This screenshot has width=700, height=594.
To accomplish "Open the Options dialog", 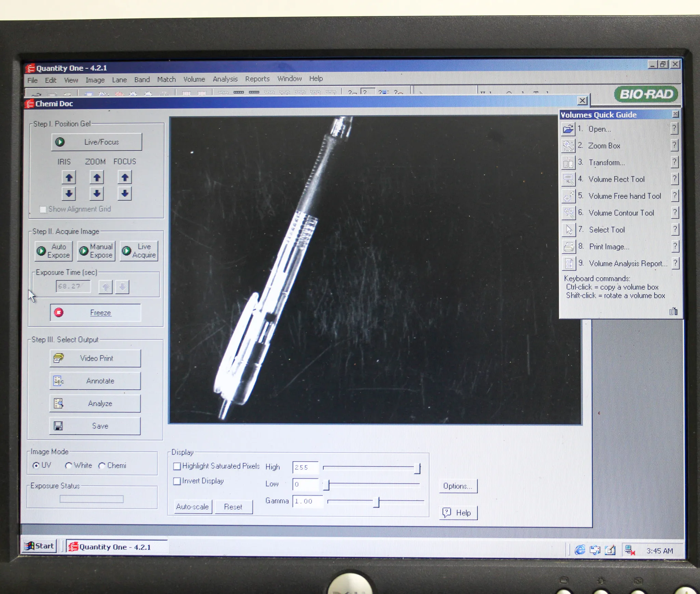I will click(458, 486).
